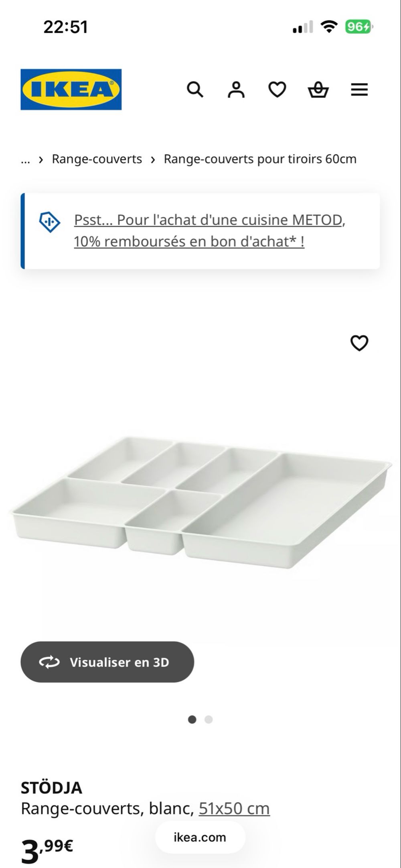The height and width of the screenshot is (868, 401).
Task: Open the hamburger menu
Action: pyautogui.click(x=359, y=90)
